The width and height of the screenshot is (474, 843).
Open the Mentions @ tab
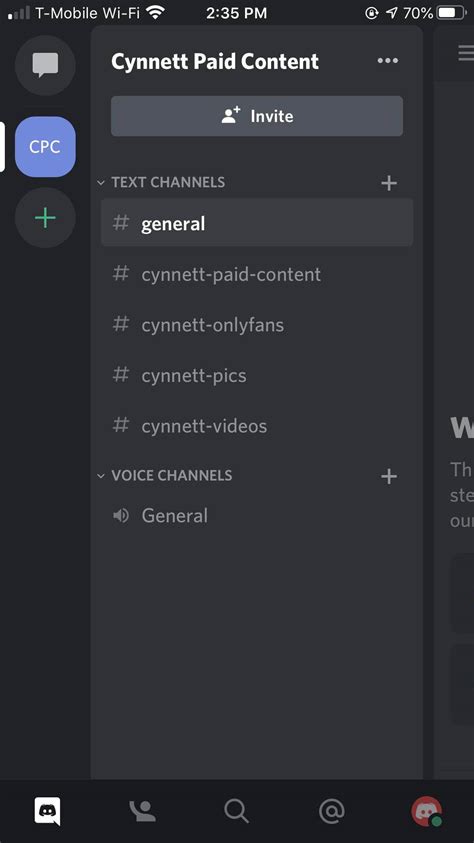click(x=332, y=811)
